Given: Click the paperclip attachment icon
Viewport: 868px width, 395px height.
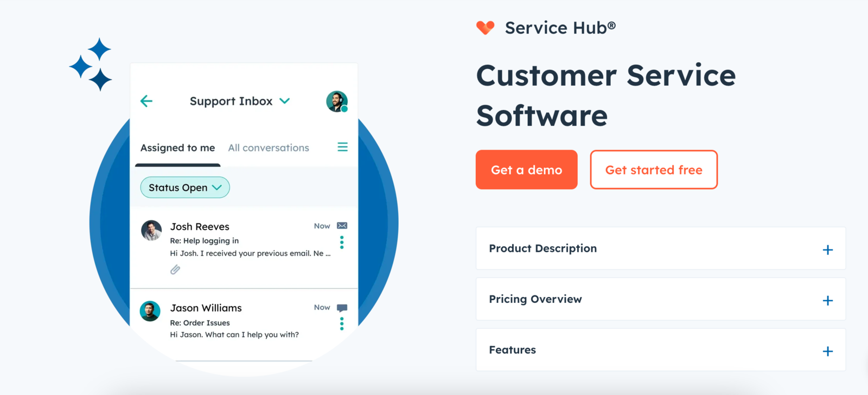Looking at the screenshot, I should click(x=175, y=269).
